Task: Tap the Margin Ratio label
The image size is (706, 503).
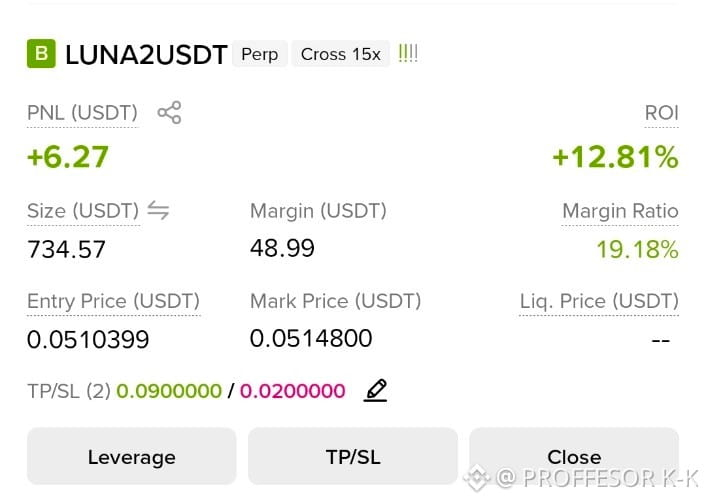Action: [x=620, y=211]
